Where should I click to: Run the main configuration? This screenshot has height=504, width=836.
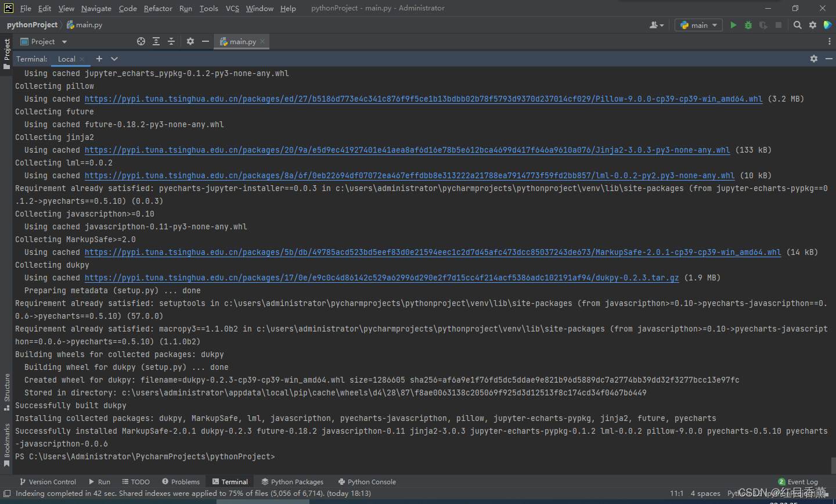[x=733, y=25]
